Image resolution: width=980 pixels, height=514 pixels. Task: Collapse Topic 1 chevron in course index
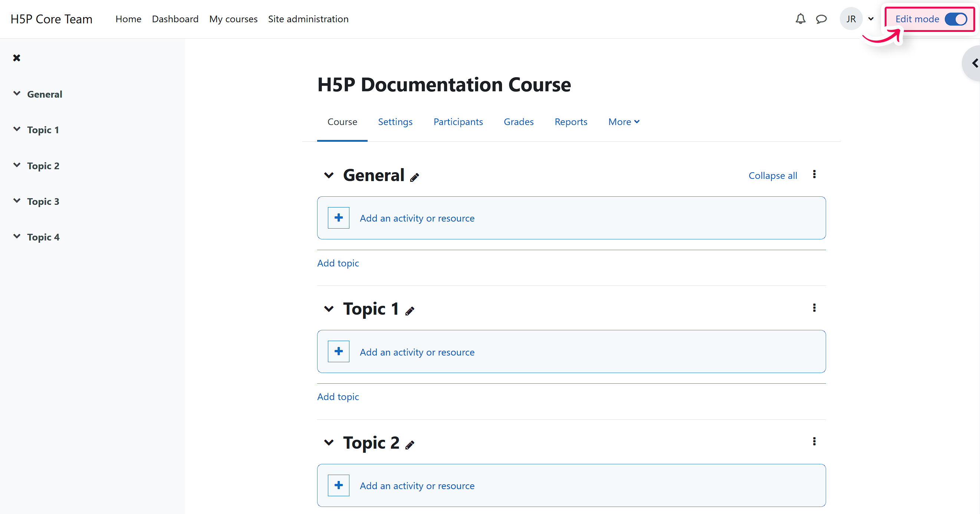17,129
